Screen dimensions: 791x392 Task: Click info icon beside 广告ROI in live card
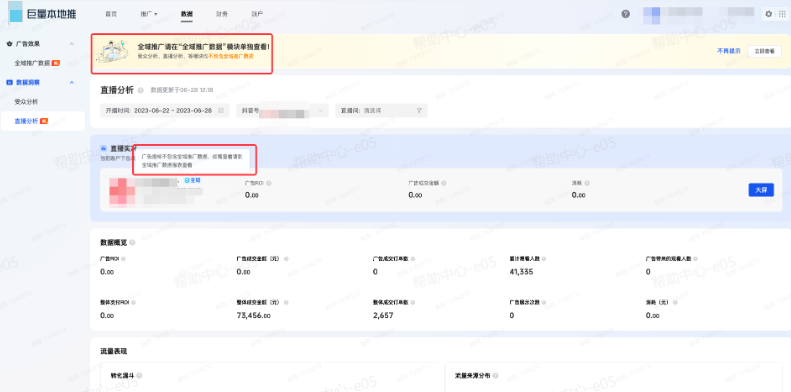268,183
